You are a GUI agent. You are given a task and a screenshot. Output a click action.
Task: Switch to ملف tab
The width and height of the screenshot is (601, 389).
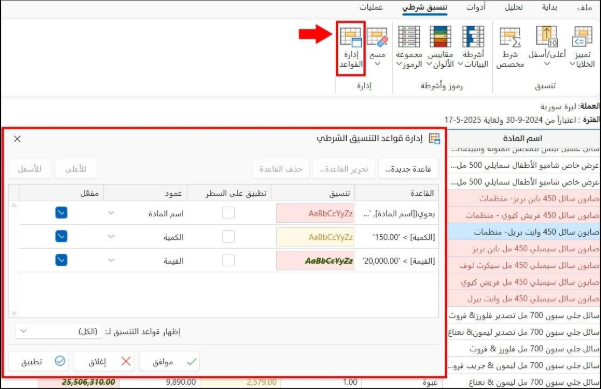pyautogui.click(x=585, y=7)
